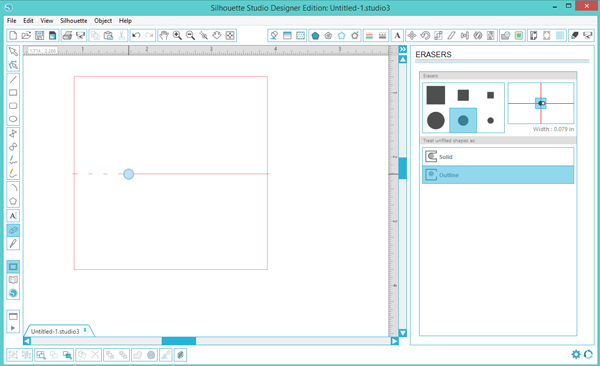This screenshot has width=600, height=366.
Task: Open the Line color panel icon
Action: pyautogui.click(x=369, y=36)
